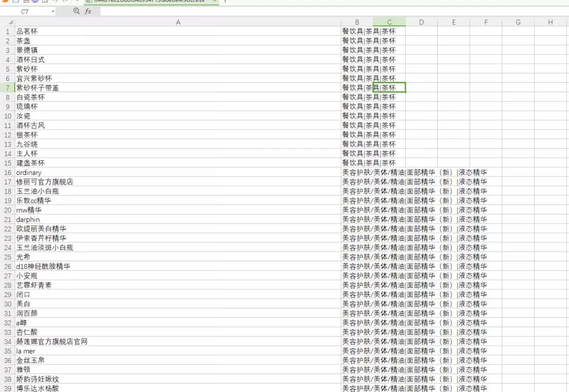Select cell containing 小安瓶
569x392 pixels.
tap(178, 276)
